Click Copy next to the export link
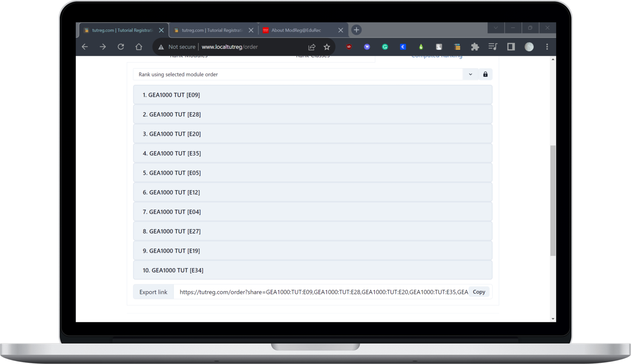Image resolution: width=631 pixels, height=364 pixels. [479, 292]
